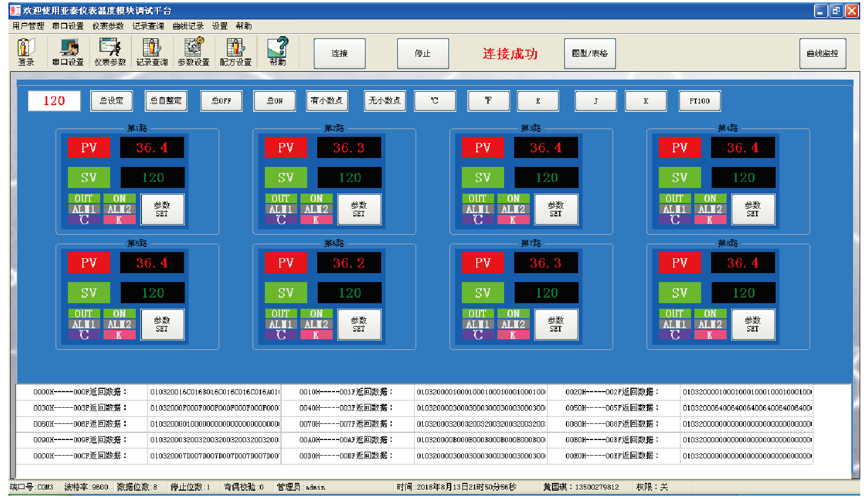This screenshot has height=499, width=868.
Task: Click the app icon in title bar
Action: 15,11
